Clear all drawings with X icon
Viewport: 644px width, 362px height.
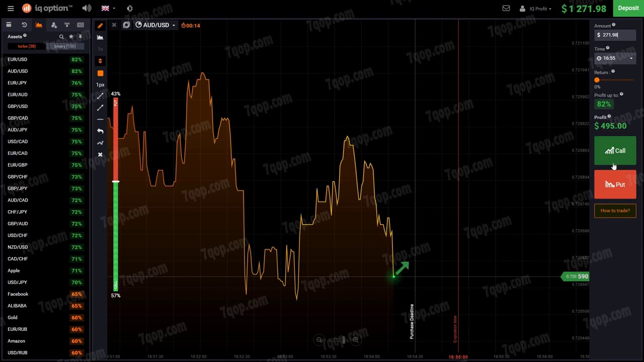click(100, 154)
